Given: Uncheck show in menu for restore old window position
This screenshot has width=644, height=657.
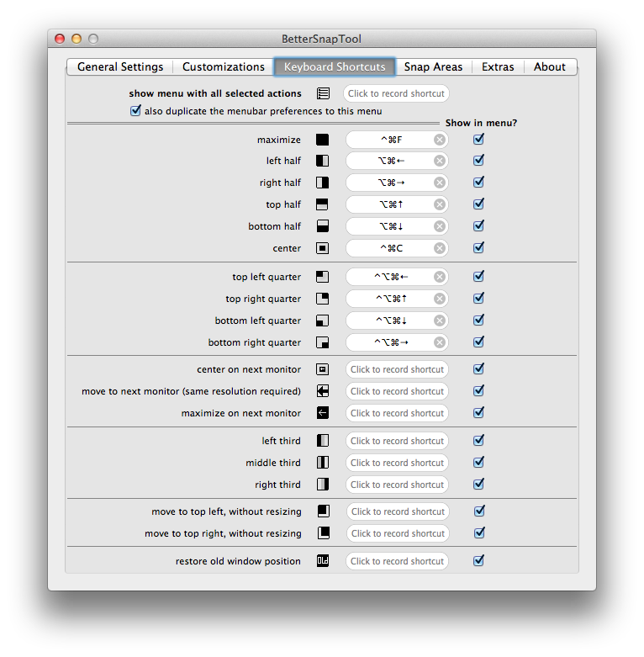Looking at the screenshot, I should [478, 560].
